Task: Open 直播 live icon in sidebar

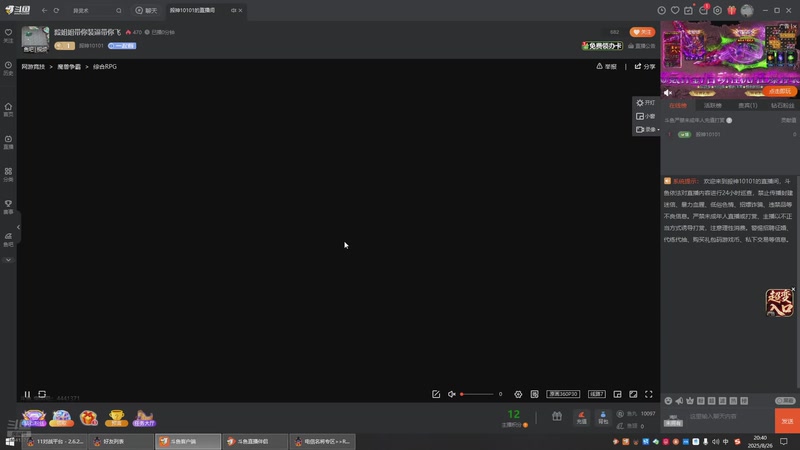Action: pos(8,142)
